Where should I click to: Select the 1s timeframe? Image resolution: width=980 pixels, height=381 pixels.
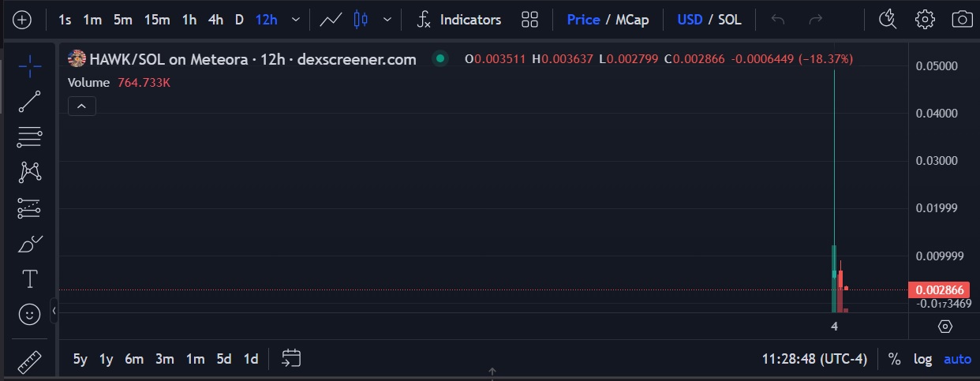[x=65, y=20]
